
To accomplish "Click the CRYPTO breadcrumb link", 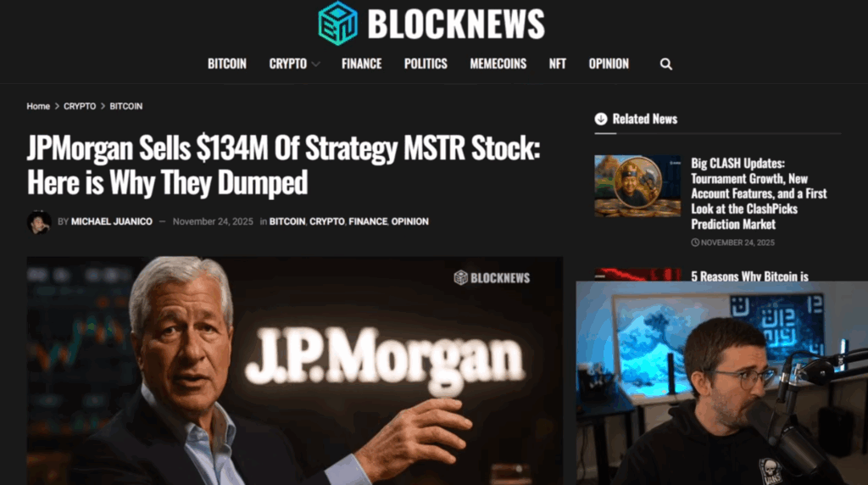I will point(80,106).
